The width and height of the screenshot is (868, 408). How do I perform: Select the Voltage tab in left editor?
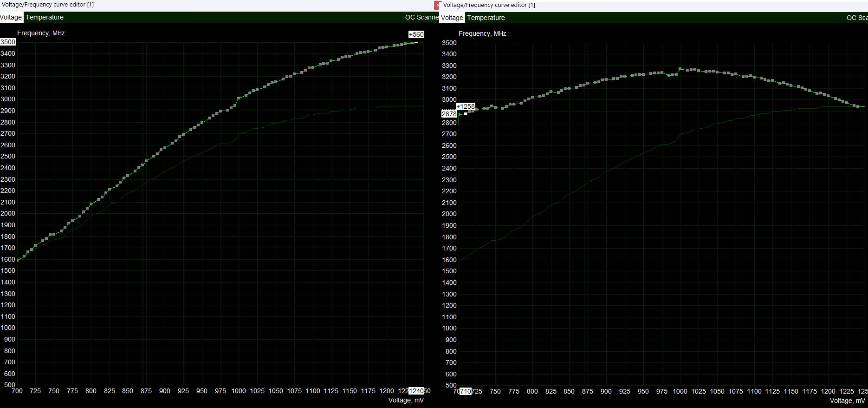[11, 17]
